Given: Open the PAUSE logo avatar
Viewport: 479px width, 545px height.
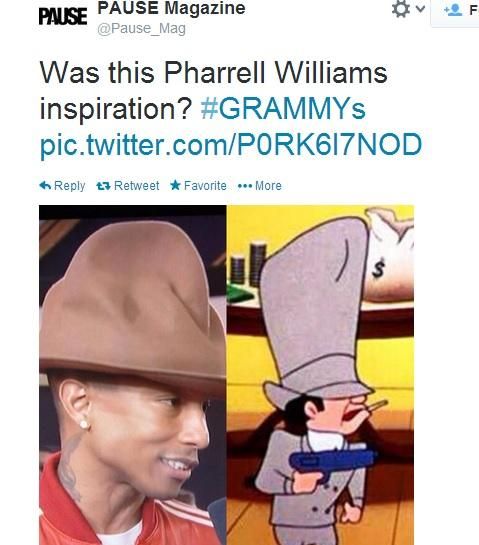Looking at the screenshot, I should 63,16.
